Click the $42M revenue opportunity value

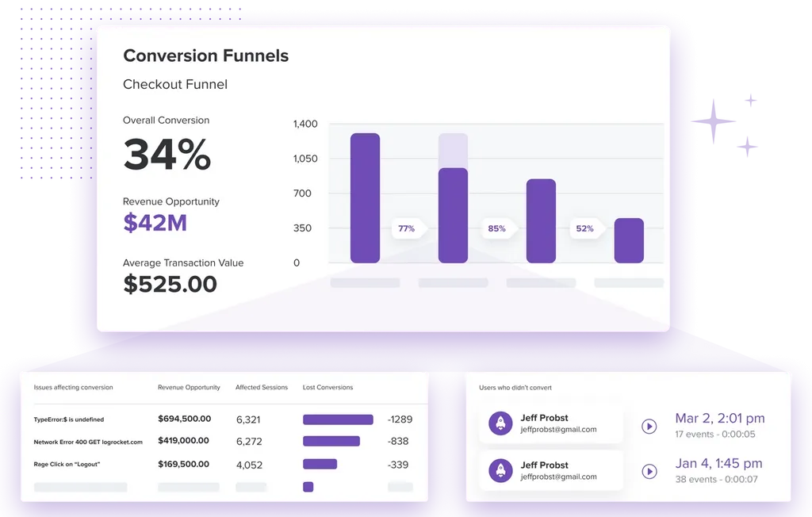[155, 223]
